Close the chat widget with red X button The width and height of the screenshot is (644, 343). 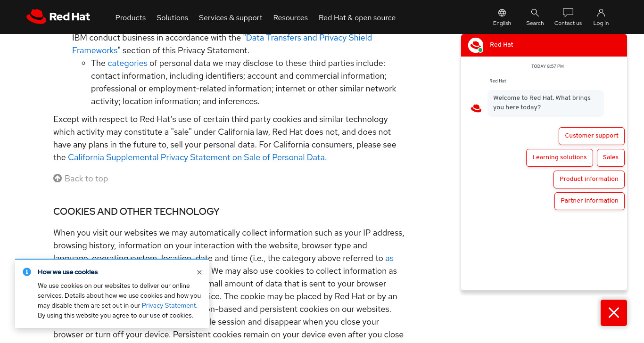point(614,313)
